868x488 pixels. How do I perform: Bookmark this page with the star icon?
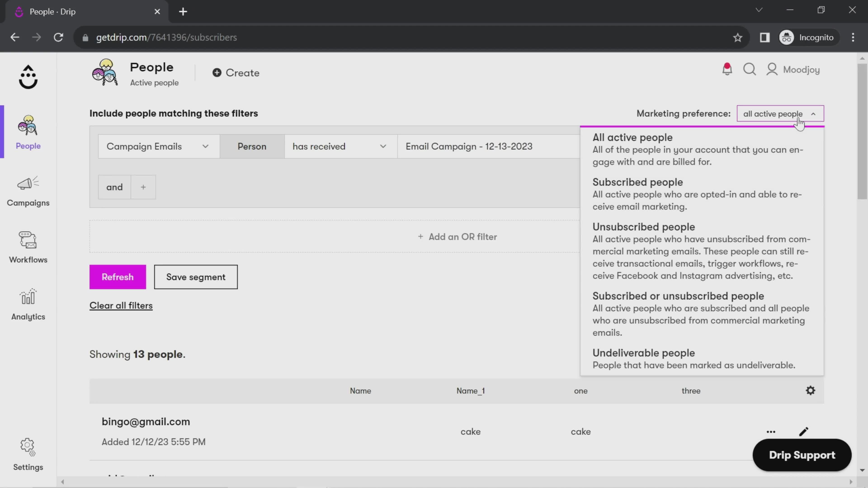738,37
